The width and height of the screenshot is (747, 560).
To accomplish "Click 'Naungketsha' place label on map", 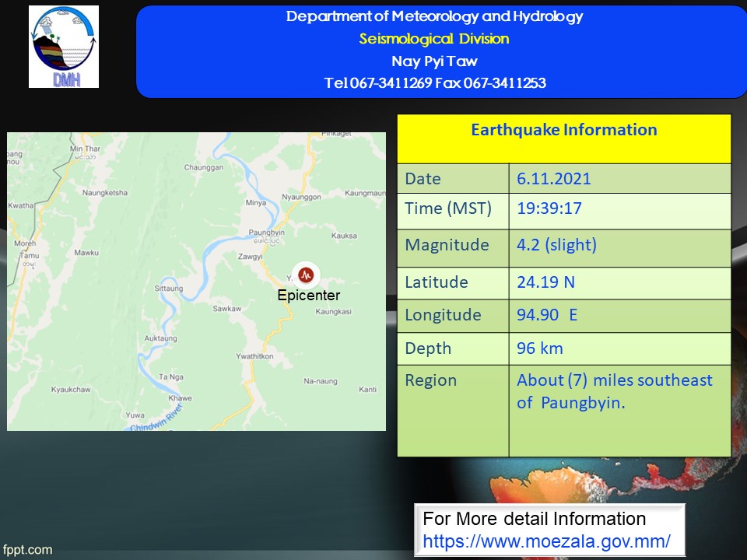I will click(105, 193).
